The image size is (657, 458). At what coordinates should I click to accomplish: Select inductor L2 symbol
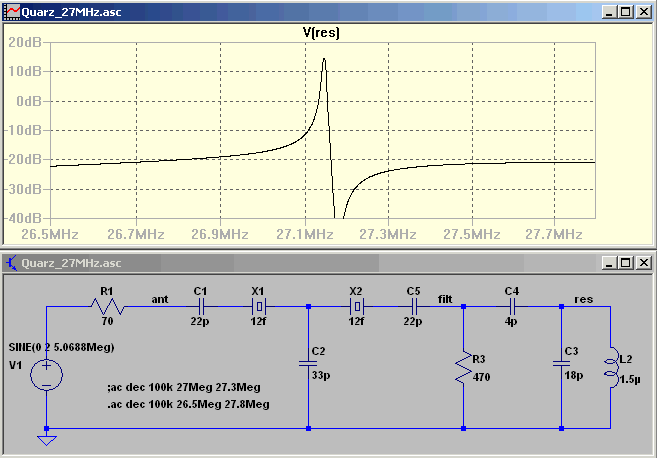611,367
